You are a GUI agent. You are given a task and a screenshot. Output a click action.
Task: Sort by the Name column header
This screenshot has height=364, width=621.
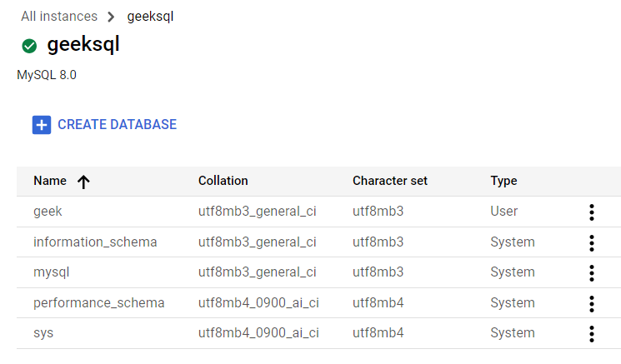point(50,181)
